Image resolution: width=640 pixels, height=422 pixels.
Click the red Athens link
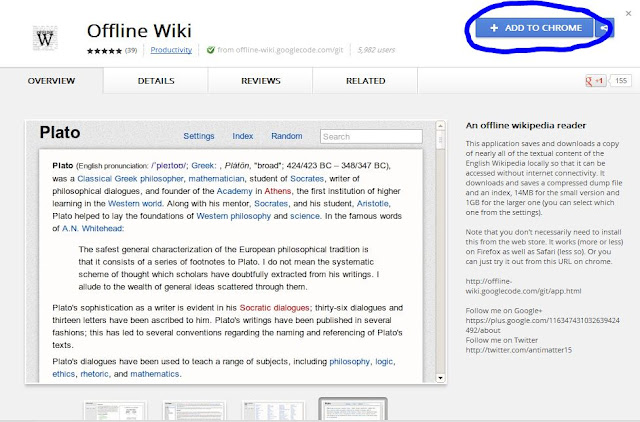pos(278,191)
